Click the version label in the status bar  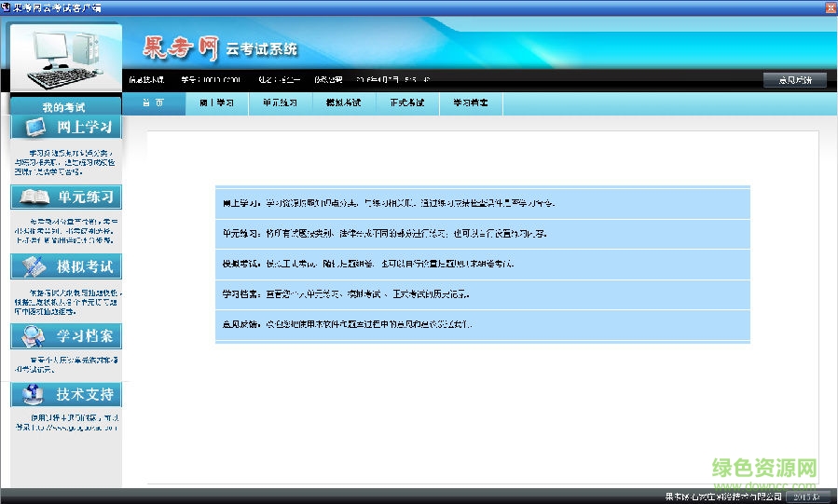807,497
